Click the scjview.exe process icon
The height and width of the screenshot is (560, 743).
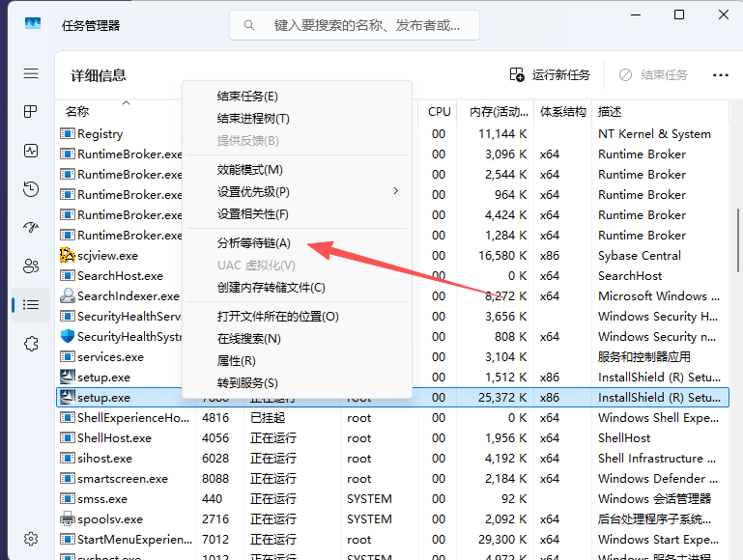pos(67,256)
